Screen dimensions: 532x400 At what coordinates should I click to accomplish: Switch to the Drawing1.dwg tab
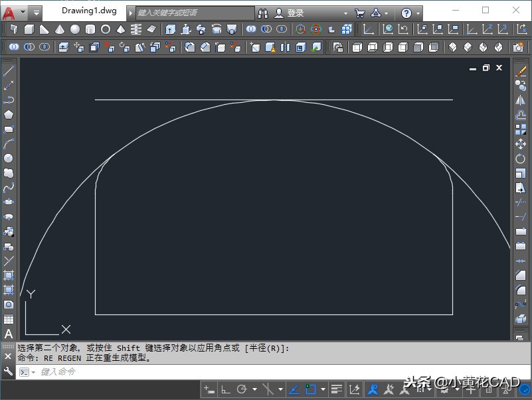(88, 11)
